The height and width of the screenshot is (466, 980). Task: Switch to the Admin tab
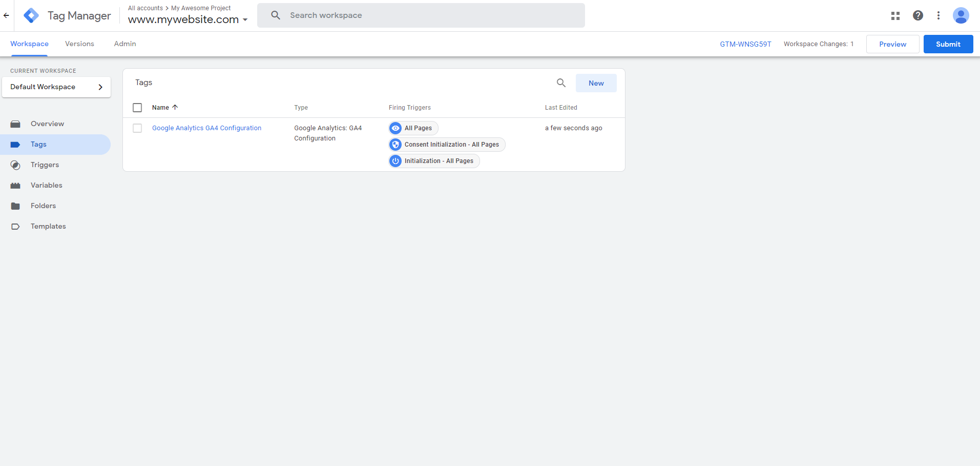(125, 44)
